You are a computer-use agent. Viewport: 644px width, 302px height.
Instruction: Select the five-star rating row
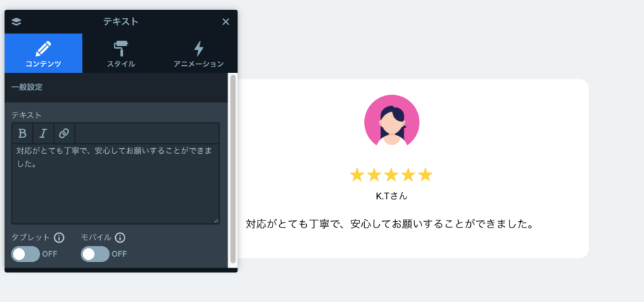coord(391,175)
